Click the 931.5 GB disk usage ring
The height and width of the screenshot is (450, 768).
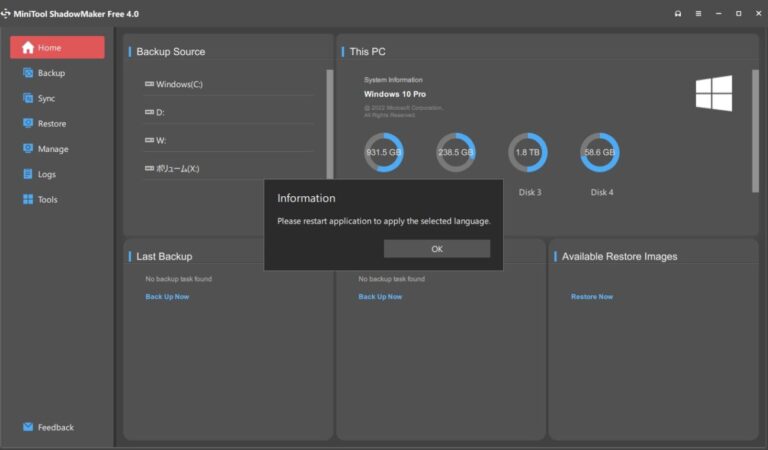[x=383, y=153]
